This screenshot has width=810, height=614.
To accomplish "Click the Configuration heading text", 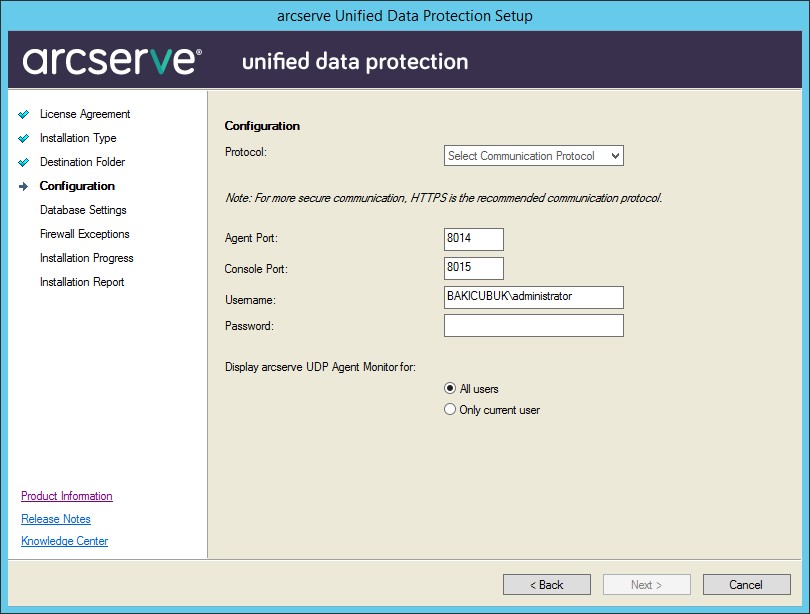I will click(x=262, y=126).
